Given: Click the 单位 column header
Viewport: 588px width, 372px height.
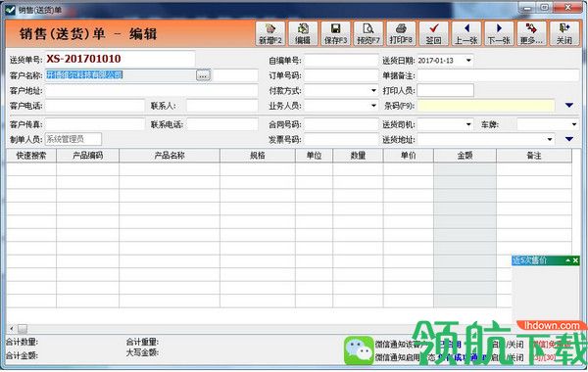Looking at the screenshot, I should (x=315, y=156).
